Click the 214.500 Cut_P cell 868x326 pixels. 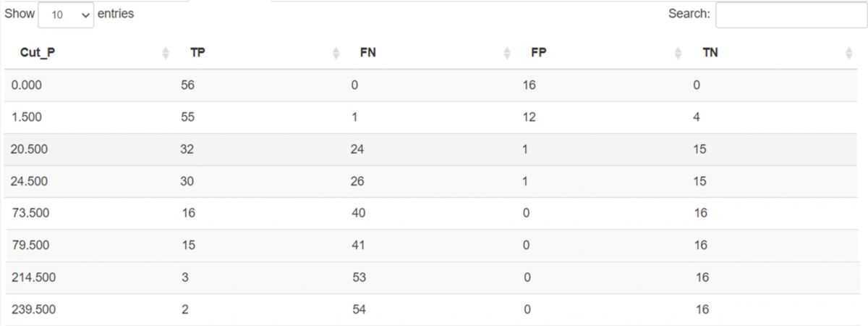click(33, 277)
